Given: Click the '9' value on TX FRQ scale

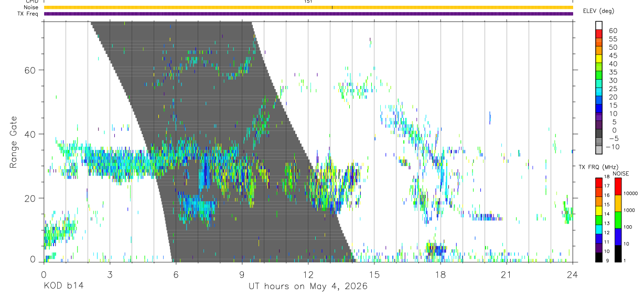Looking at the screenshot, I should click(x=607, y=260).
